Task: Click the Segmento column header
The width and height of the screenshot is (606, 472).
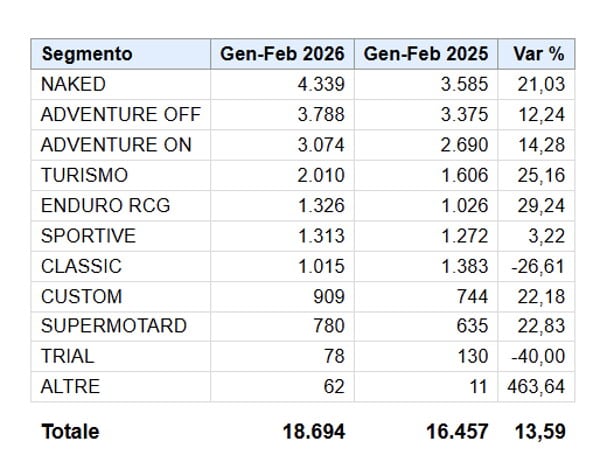Action: coord(86,54)
